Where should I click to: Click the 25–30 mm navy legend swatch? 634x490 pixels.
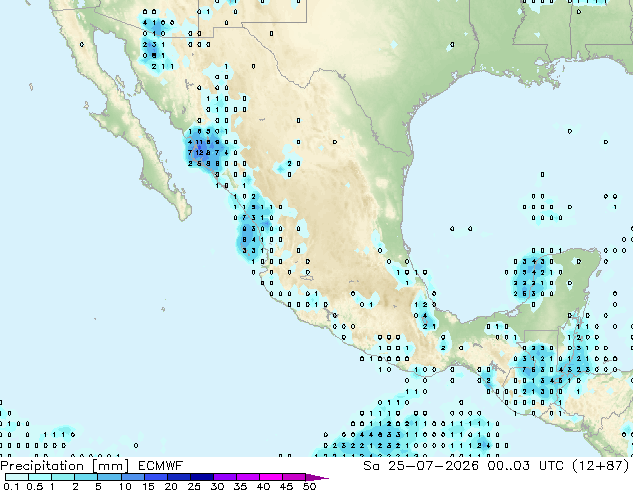point(201,477)
